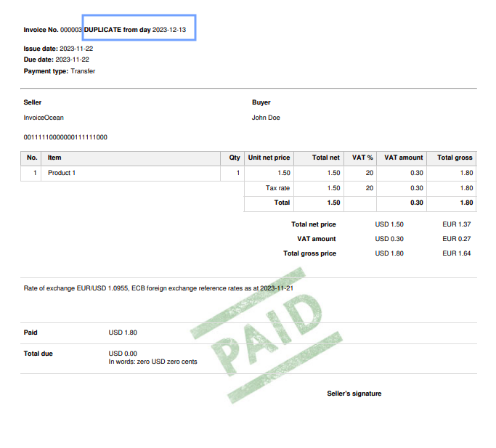
Task: Click the VAT % column header
Action: (x=362, y=158)
